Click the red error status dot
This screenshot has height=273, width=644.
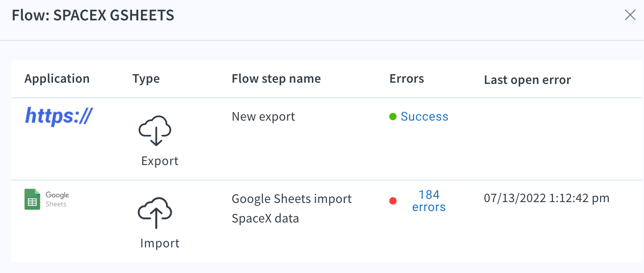click(393, 201)
